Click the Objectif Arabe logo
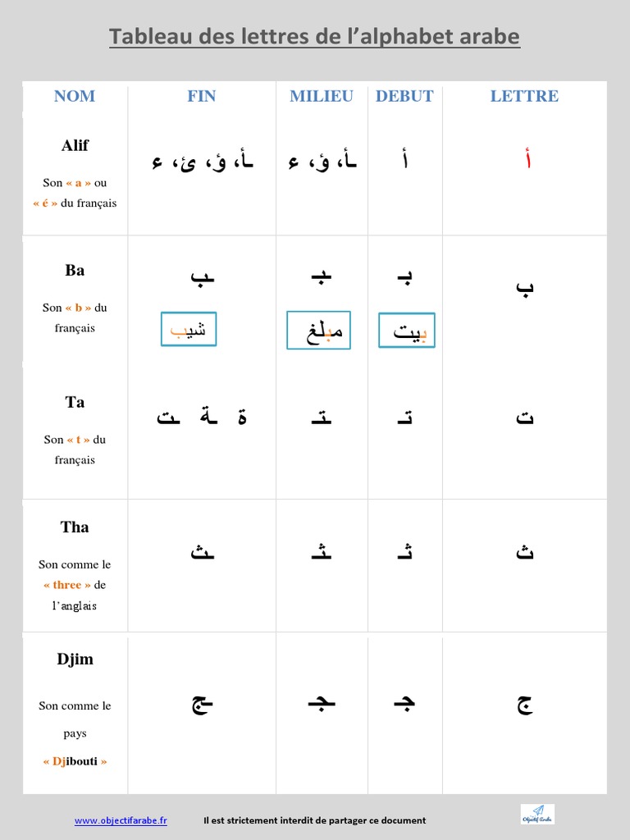This screenshot has width=630, height=840. [537, 815]
